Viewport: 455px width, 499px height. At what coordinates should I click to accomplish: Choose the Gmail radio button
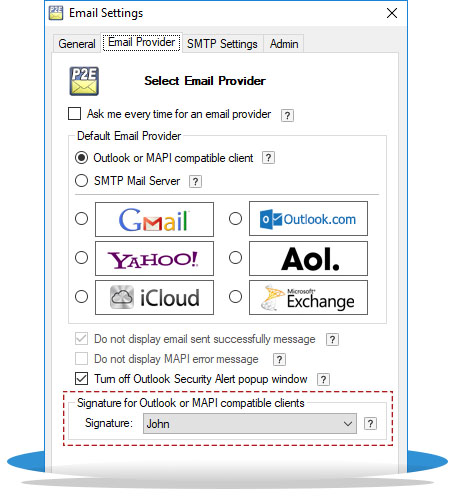pos(81,219)
